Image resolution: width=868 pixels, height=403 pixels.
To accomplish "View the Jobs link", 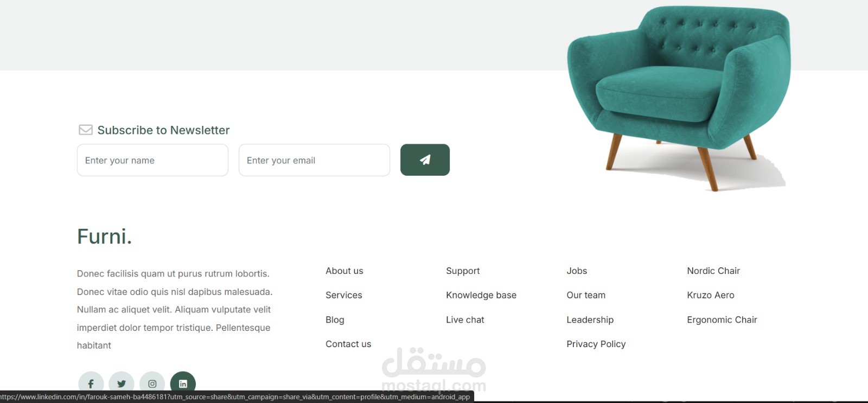I will click(577, 271).
